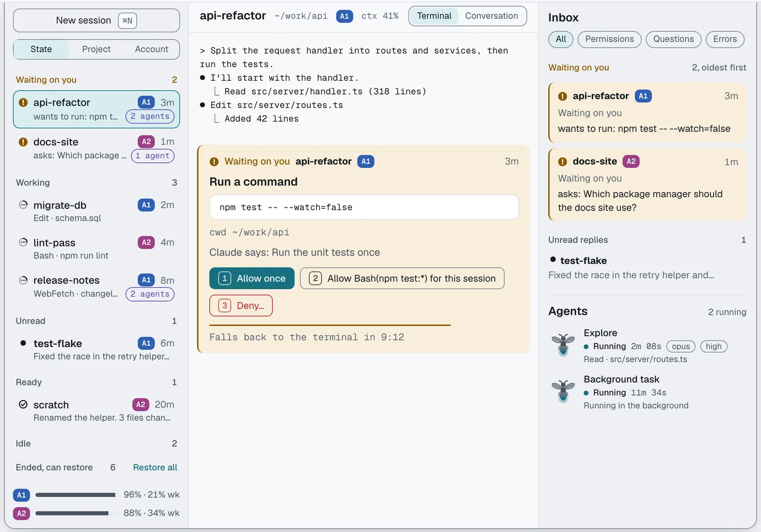Open the docs-site card in the inbox

point(647,184)
